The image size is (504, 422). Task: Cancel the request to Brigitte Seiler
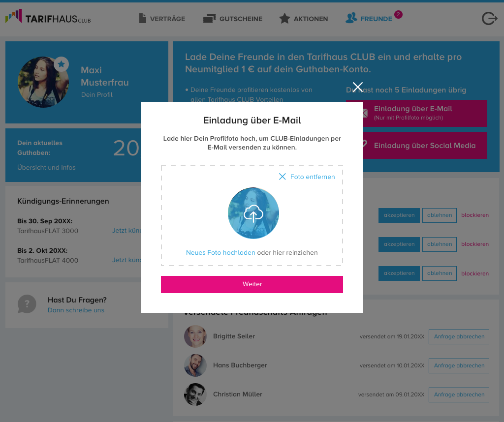[459, 336]
